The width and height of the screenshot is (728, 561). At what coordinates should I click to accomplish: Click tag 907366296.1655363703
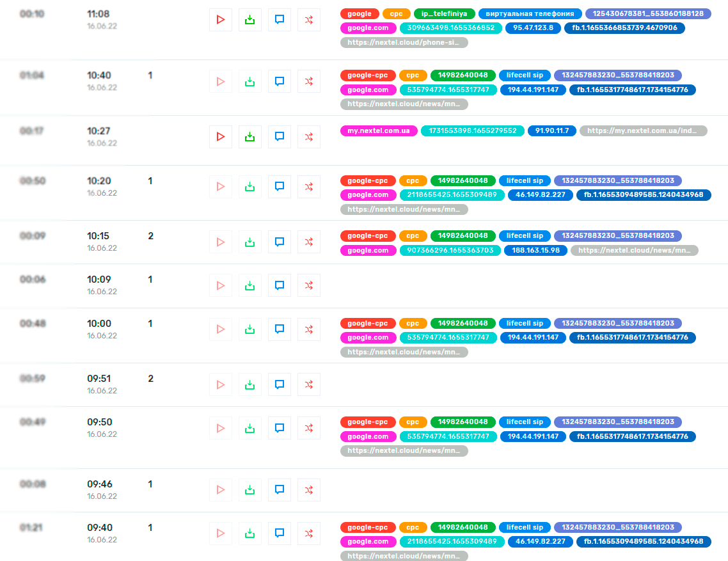tap(450, 250)
